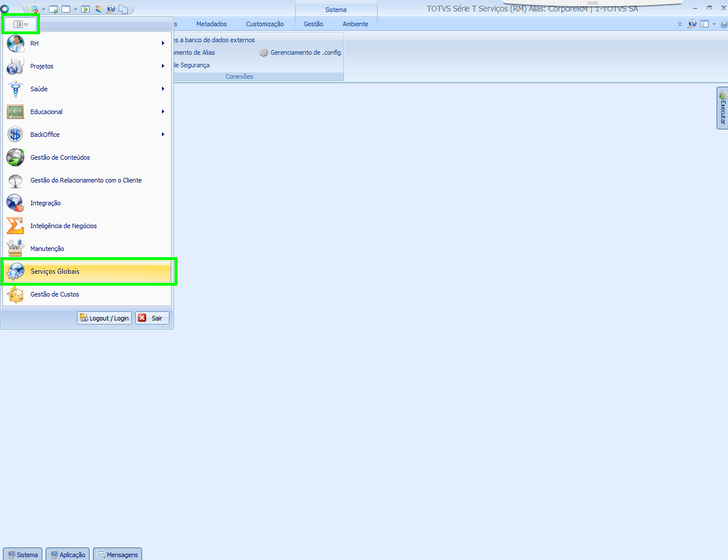Open the Educacional module submenu
Image resolution: width=728 pixels, height=560 pixels.
(x=87, y=112)
